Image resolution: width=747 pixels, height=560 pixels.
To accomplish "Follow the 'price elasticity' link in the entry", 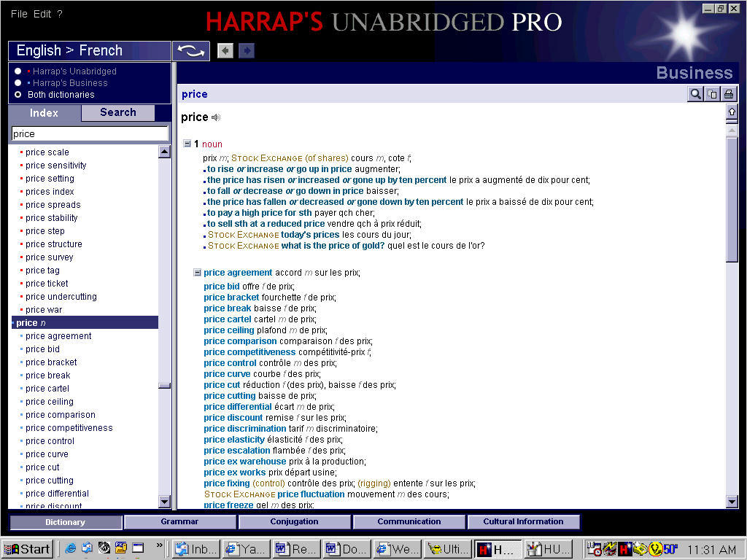I will 234,440.
